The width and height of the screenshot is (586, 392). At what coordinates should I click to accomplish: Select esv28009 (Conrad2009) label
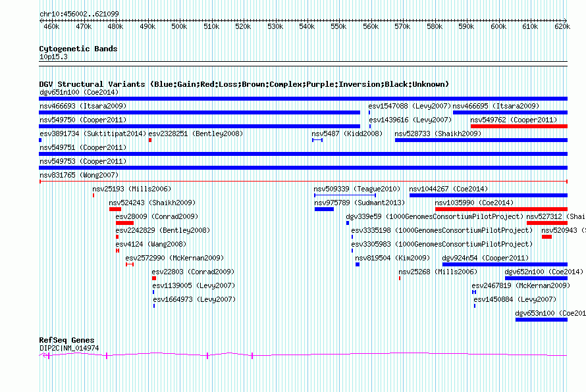[157, 216]
